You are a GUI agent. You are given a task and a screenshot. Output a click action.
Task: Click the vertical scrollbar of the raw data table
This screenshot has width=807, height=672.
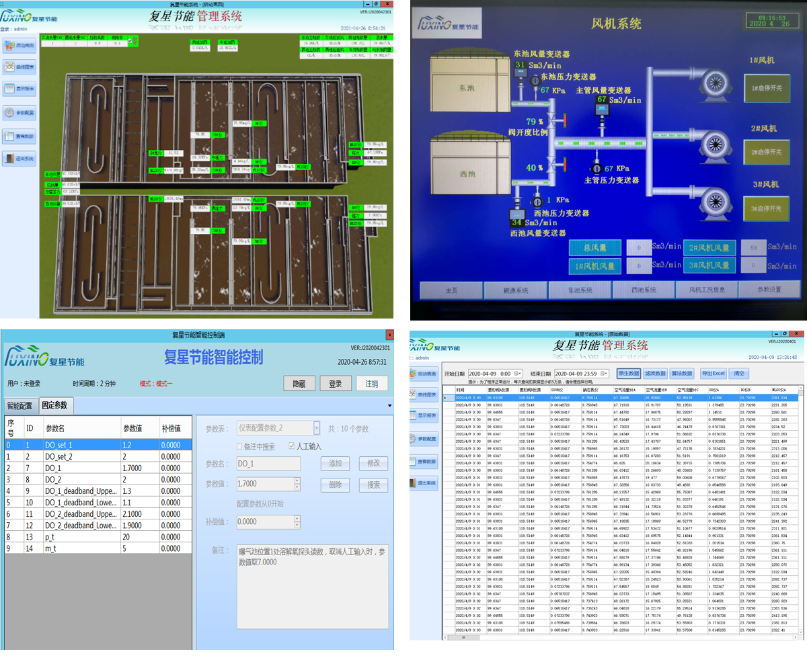click(x=802, y=511)
